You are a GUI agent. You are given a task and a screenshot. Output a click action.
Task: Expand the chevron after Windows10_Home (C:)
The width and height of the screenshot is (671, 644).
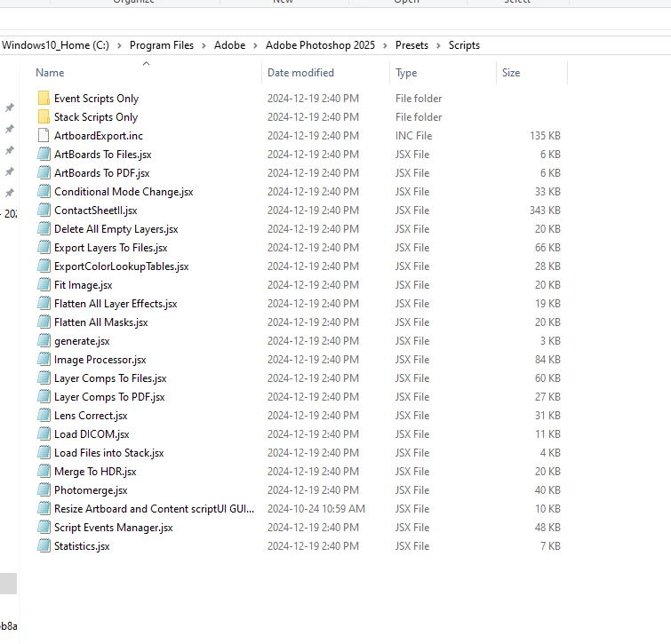coord(119,46)
